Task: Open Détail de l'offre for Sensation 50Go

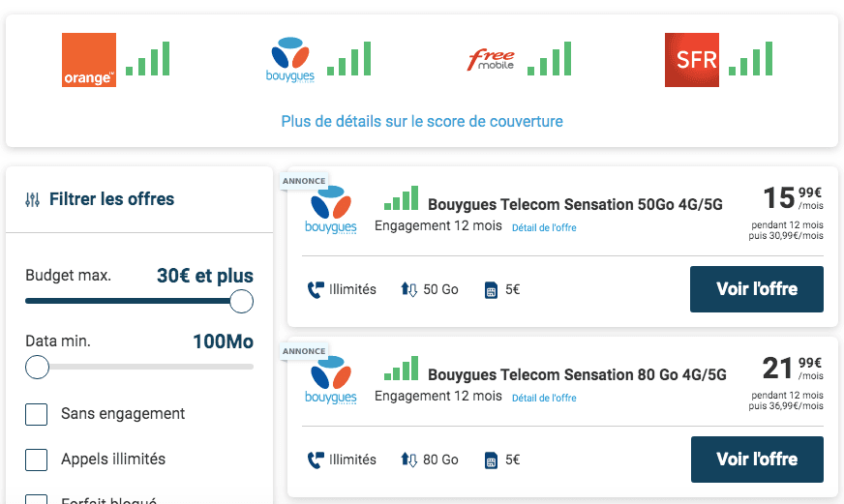Action: (544, 228)
